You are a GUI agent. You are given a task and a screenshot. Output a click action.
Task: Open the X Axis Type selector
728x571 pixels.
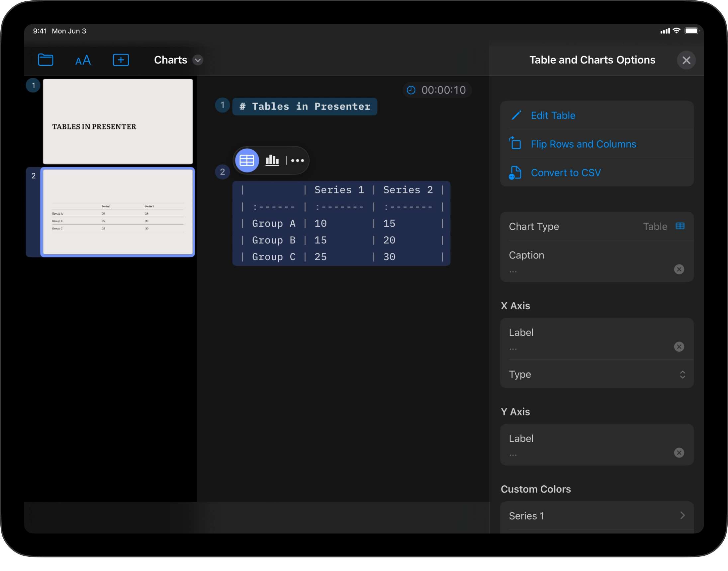[x=682, y=375]
